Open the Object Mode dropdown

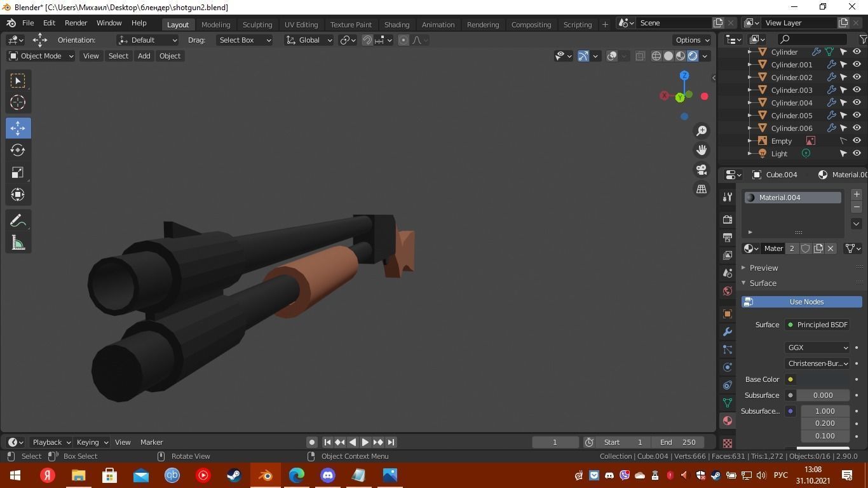41,56
